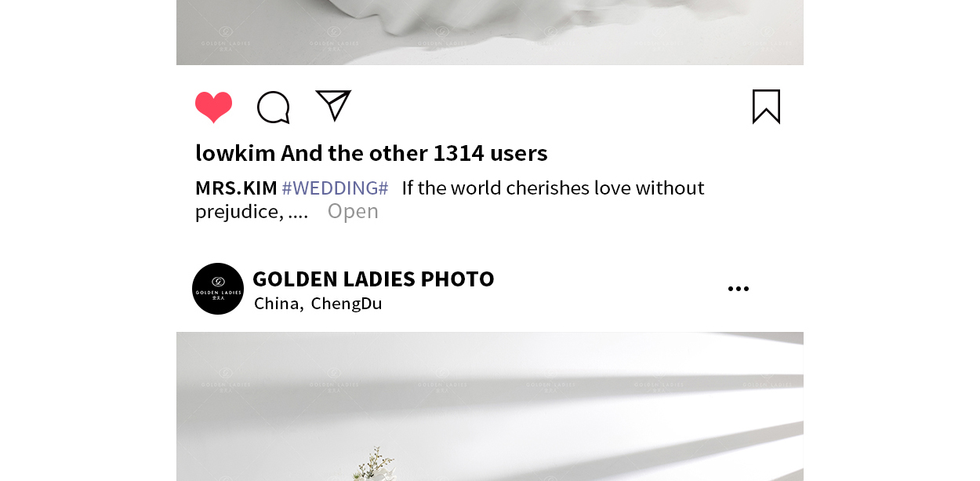Open comments via the speech bubble icon
980x481 pixels.
[274, 107]
